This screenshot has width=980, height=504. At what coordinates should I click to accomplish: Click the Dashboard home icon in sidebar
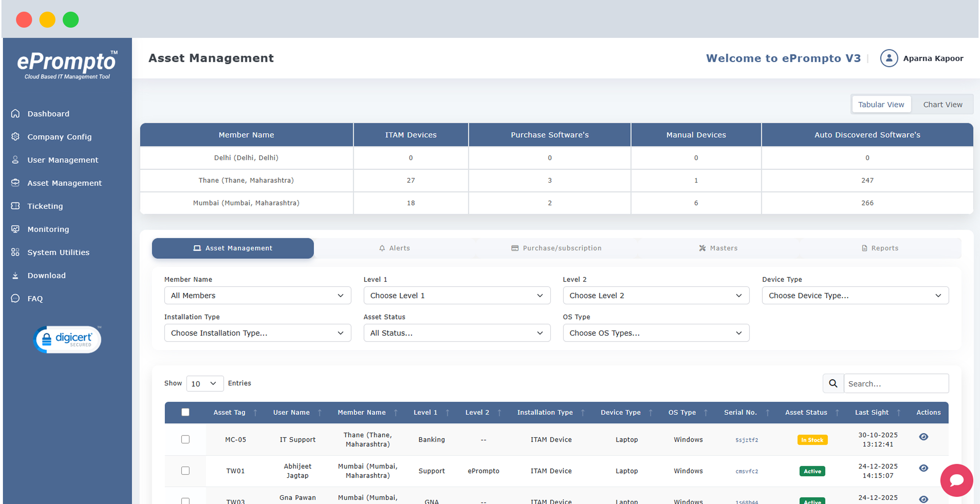[x=15, y=114]
